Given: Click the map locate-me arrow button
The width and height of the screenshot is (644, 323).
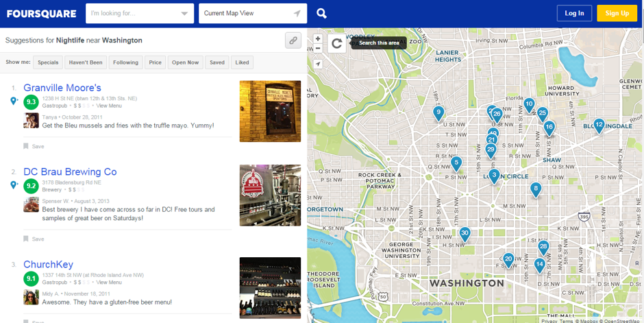Looking at the screenshot, I should [317, 64].
